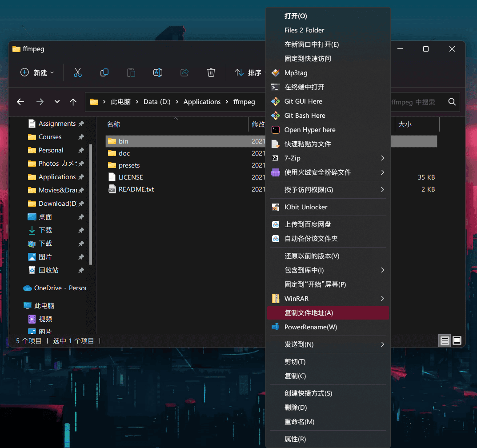Go up one folder level
Image resolution: width=477 pixels, height=448 pixels.
click(x=73, y=102)
